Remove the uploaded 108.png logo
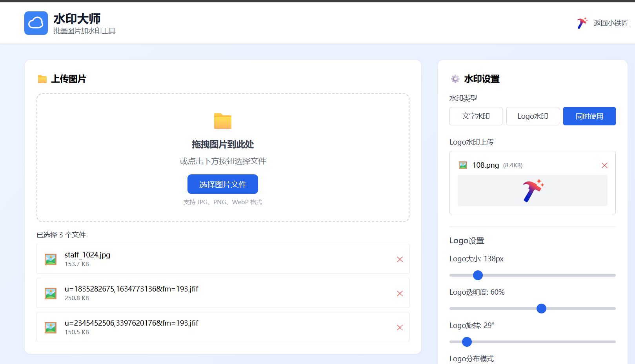 point(604,165)
